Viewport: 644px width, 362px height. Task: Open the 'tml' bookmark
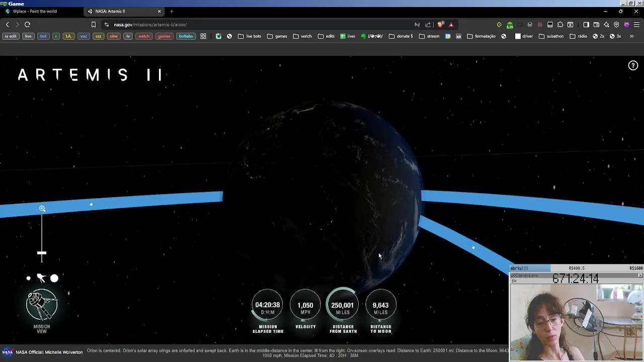[x=43, y=36]
